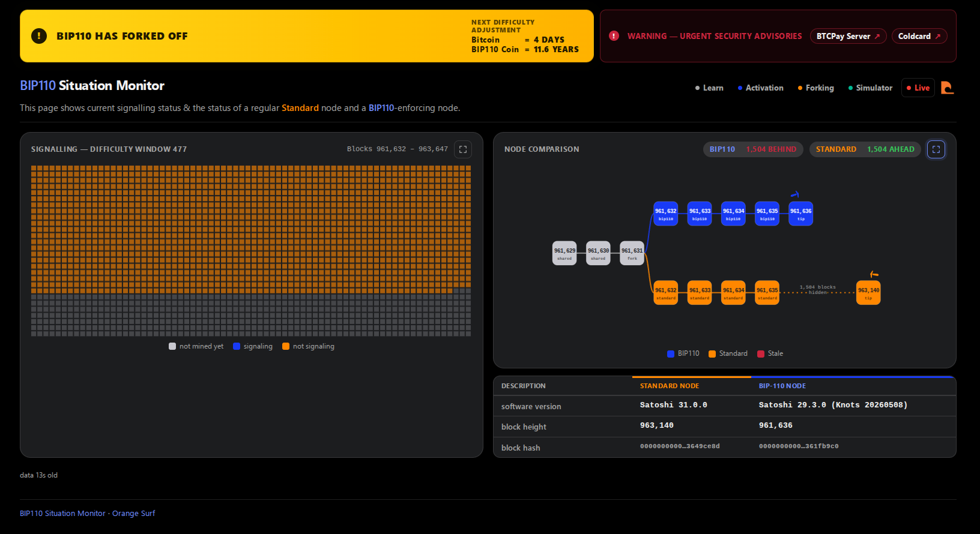Click the blue 'BIP110' word in the description
980x534 pixels.
pyautogui.click(x=381, y=108)
